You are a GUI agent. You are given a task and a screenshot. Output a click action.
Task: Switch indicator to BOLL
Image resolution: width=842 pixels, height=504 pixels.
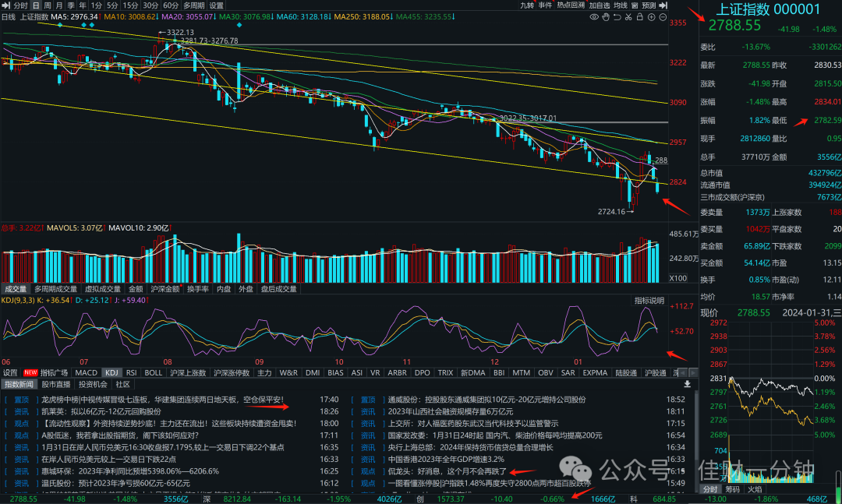pyautogui.click(x=153, y=372)
